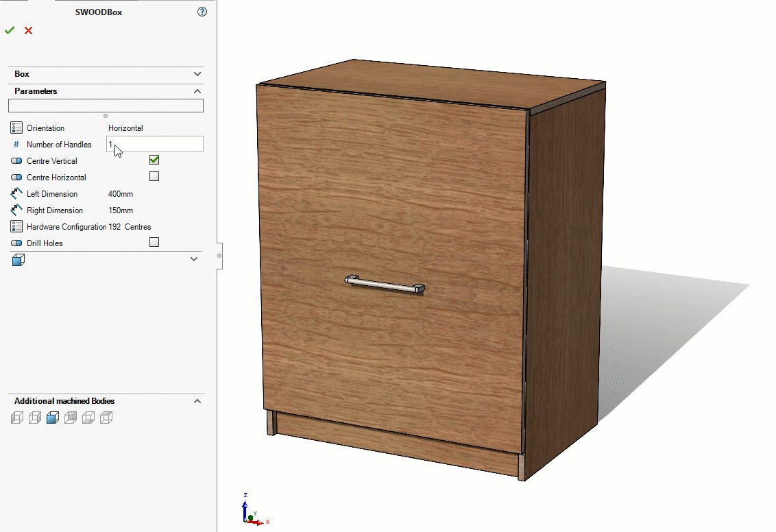Select the first cube icon in Additional machined Bodies

pyautogui.click(x=16, y=417)
